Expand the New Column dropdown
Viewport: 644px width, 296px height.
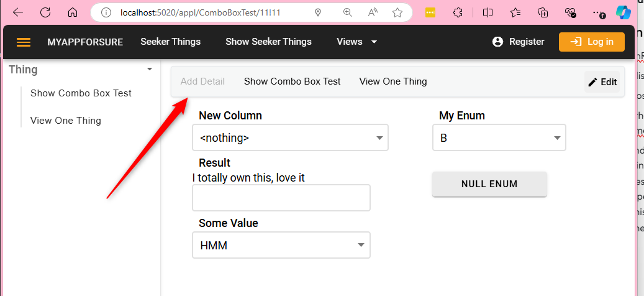[290, 138]
